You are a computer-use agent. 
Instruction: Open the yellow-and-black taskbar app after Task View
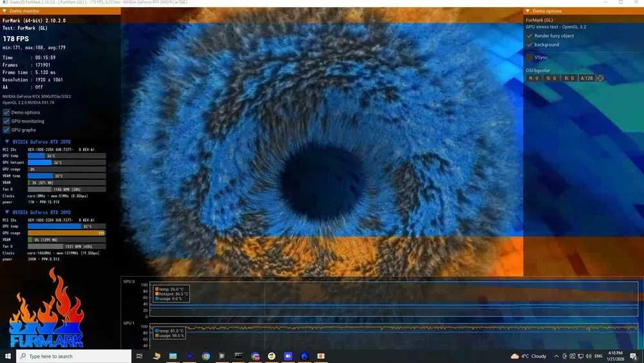(x=156, y=356)
